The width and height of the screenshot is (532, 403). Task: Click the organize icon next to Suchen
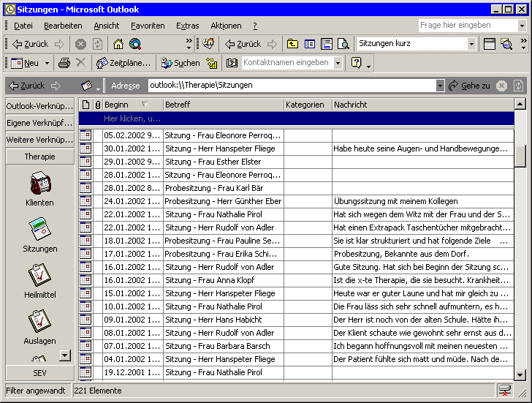click(x=212, y=63)
